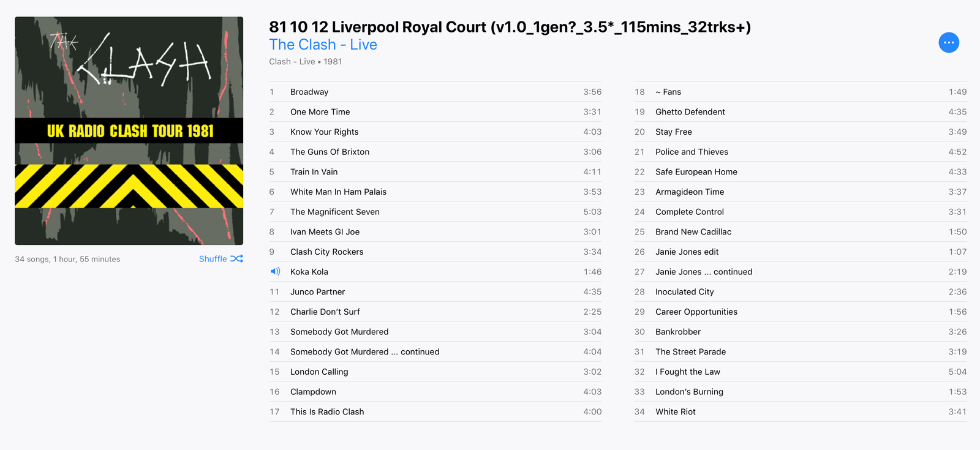Image resolution: width=980 pixels, height=450 pixels.
Task: Click the shuffle arrows icon
Action: point(236,259)
